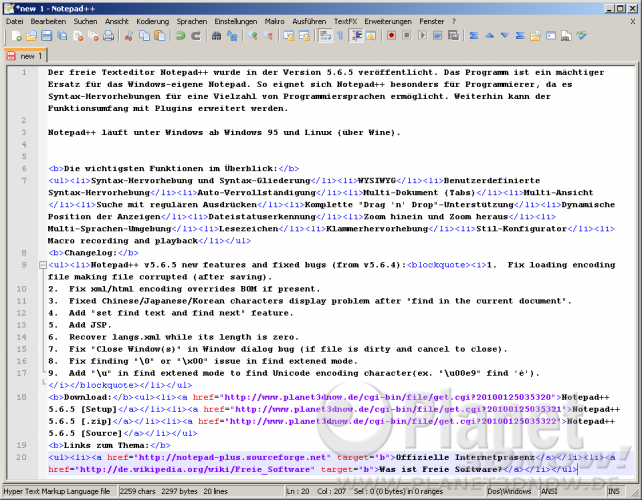Click 'Hyper Text Markup Language file' status text

coord(57,491)
